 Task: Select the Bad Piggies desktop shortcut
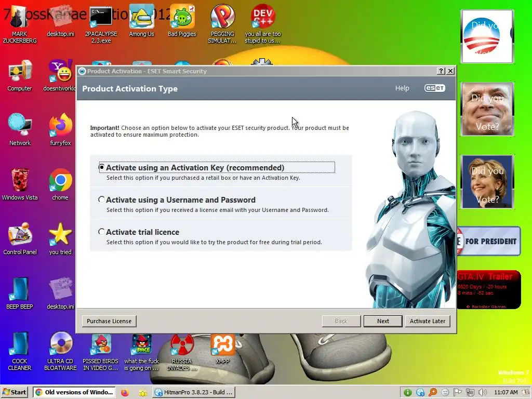click(182, 21)
